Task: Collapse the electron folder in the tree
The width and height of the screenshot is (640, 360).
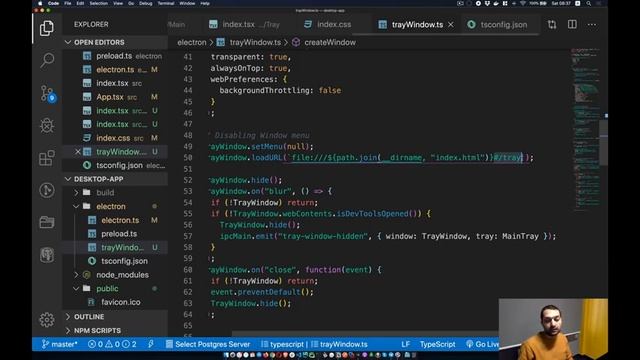Action: pos(115,206)
